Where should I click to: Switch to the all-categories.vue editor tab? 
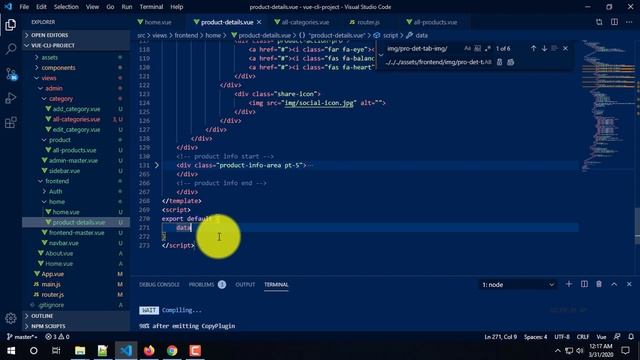point(305,22)
